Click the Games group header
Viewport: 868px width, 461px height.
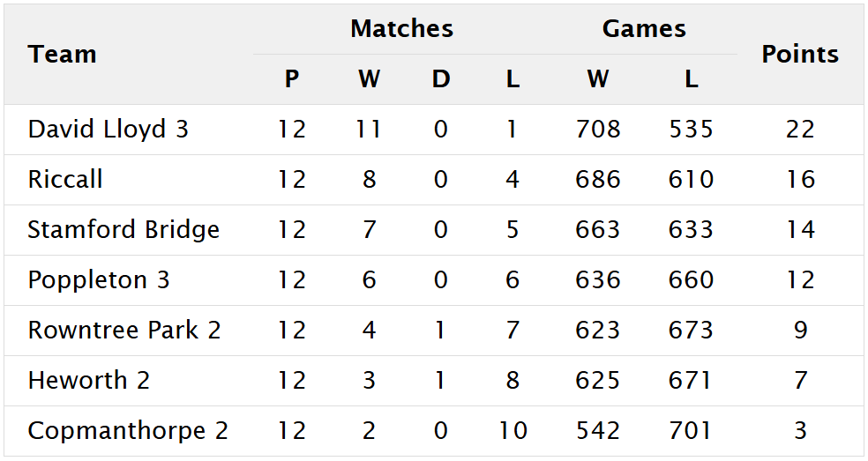click(x=644, y=28)
